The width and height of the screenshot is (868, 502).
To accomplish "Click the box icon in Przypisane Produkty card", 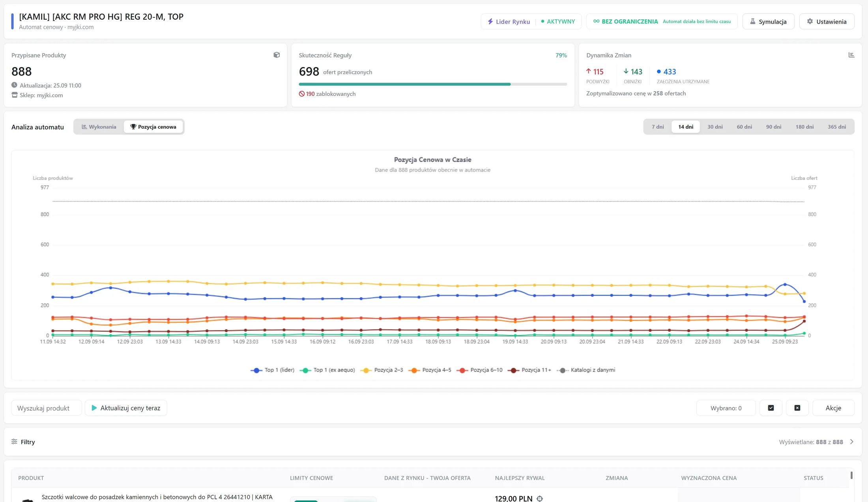I will click(277, 55).
